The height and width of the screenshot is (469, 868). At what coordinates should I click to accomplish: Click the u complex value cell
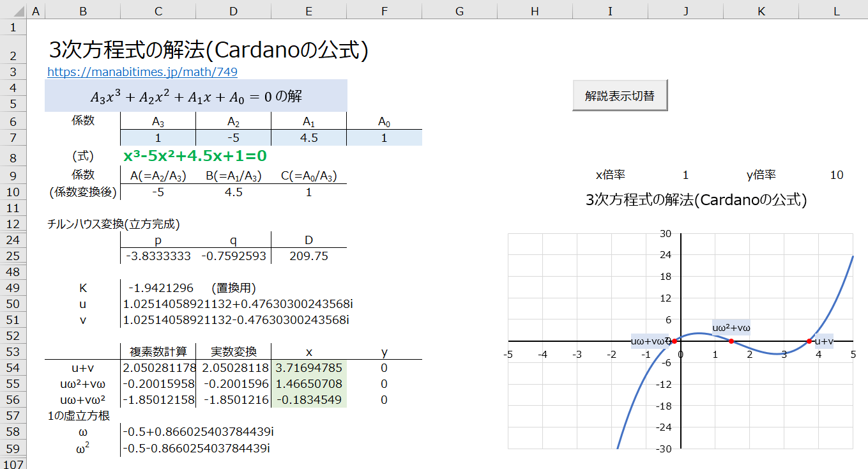(x=236, y=304)
